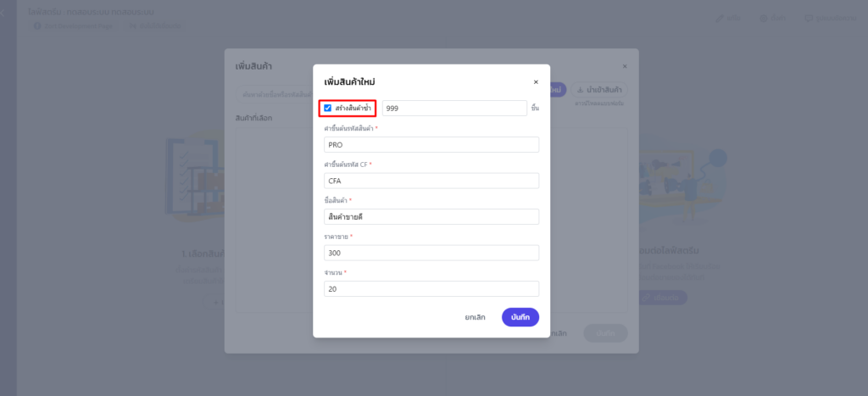
Task: Click the นำเข้าสินค้า import button
Action: pos(599,90)
